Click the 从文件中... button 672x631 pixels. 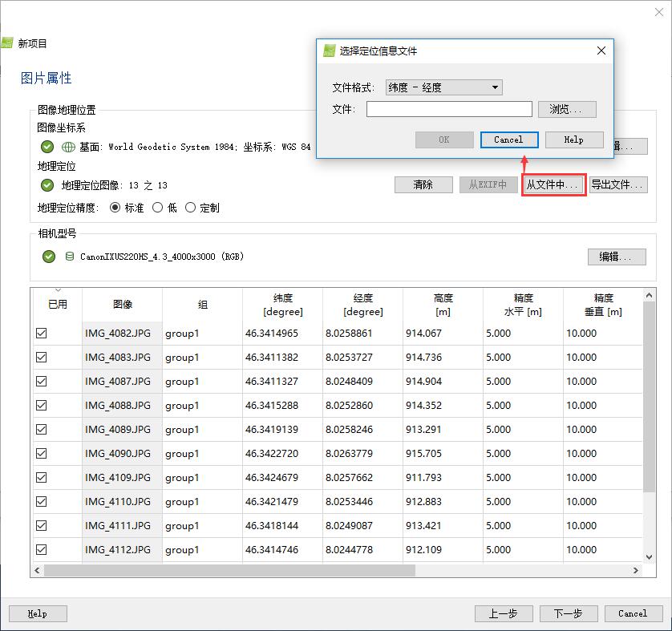click(553, 184)
